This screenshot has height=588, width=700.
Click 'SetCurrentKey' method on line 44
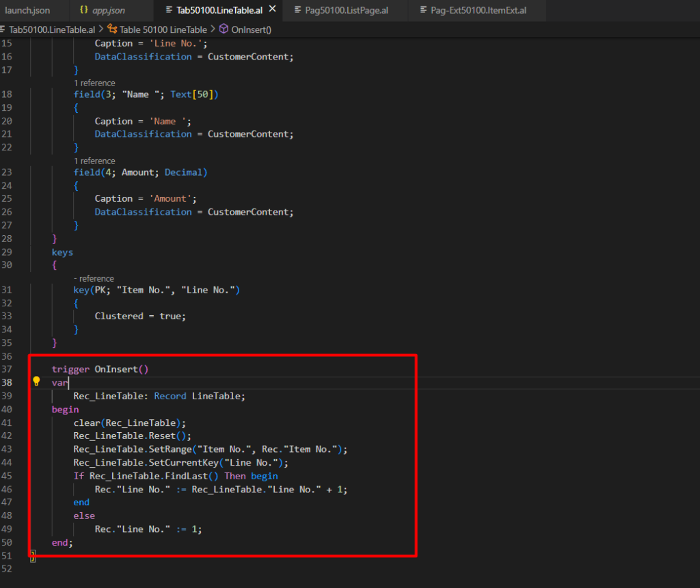point(183,463)
